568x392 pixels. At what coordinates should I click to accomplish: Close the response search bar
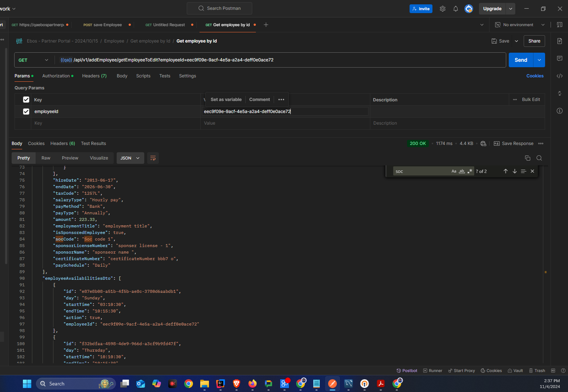tap(532, 171)
